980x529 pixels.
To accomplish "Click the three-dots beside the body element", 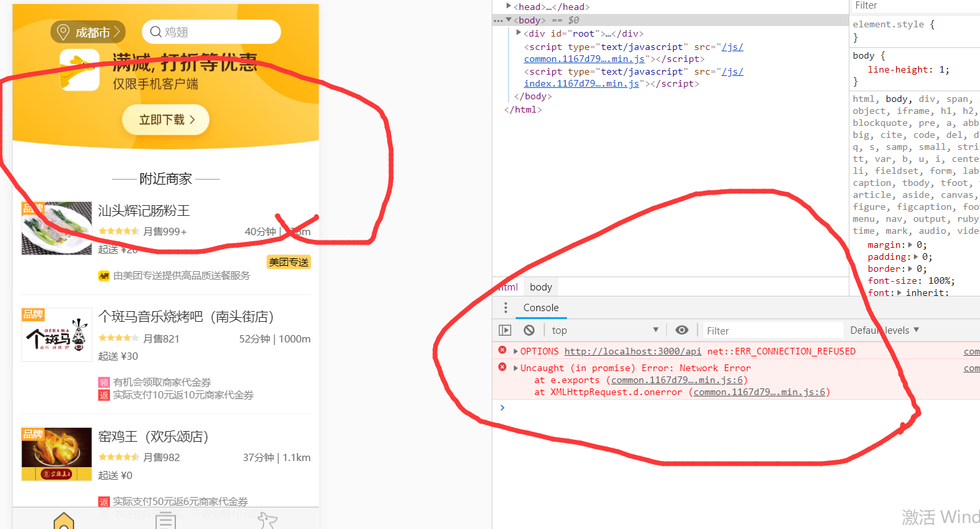I will [x=498, y=21].
